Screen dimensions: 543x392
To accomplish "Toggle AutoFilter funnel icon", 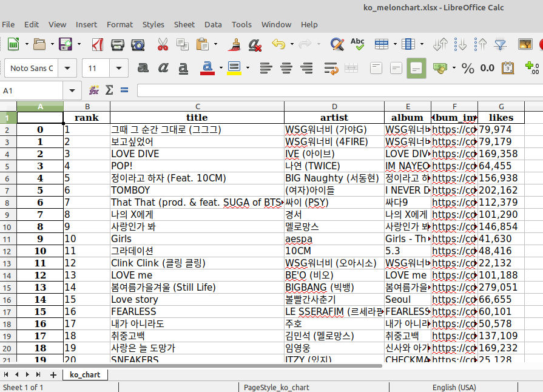I will click(x=500, y=44).
